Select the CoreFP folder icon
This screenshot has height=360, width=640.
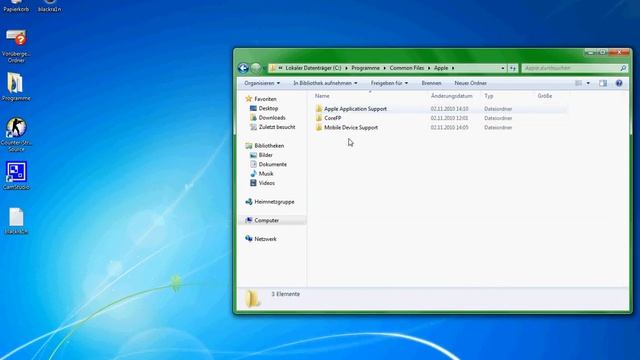[x=319, y=118]
